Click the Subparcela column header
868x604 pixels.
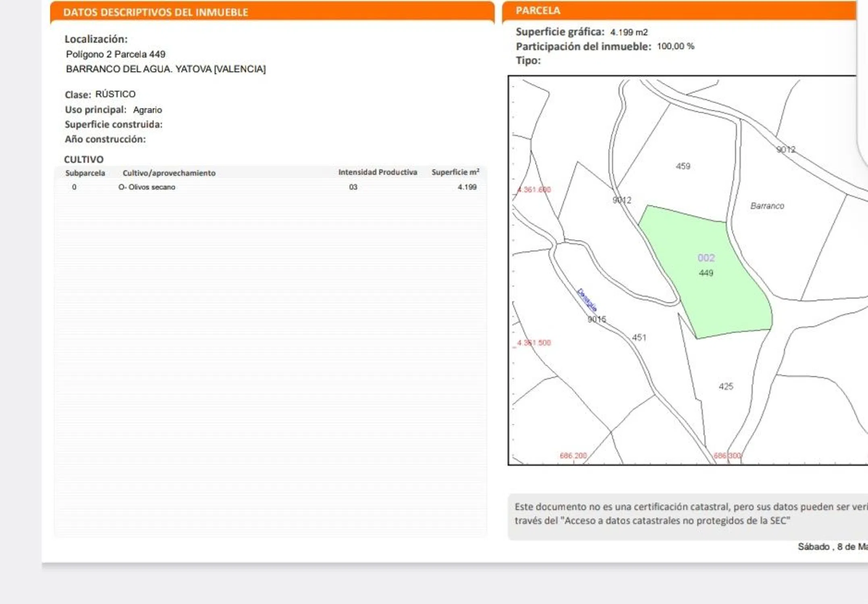pos(85,173)
